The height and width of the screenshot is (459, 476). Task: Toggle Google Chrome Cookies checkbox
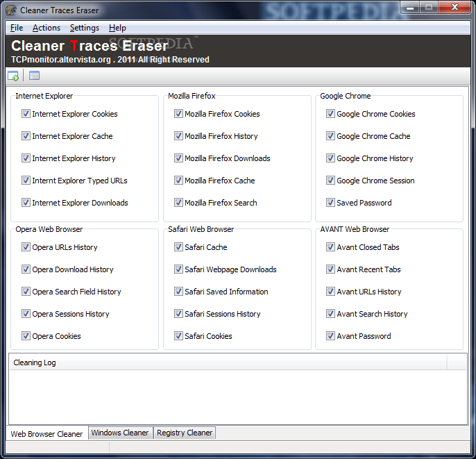click(330, 114)
